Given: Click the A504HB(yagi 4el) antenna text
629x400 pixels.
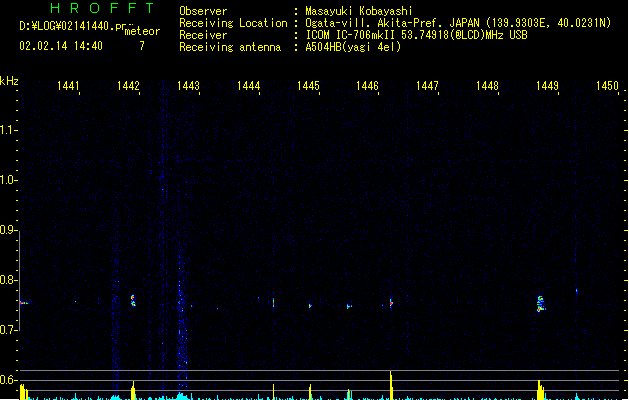Looking at the screenshot, I should (x=353, y=47).
